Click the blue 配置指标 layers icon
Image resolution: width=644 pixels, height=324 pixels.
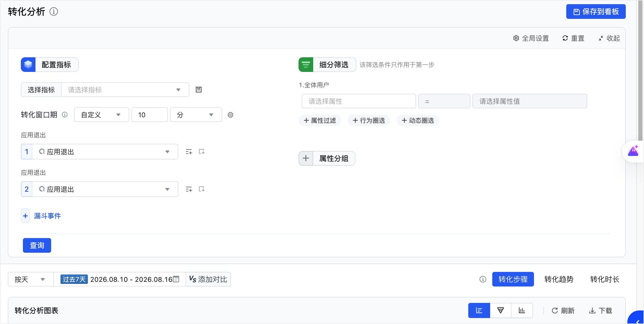[x=28, y=65]
